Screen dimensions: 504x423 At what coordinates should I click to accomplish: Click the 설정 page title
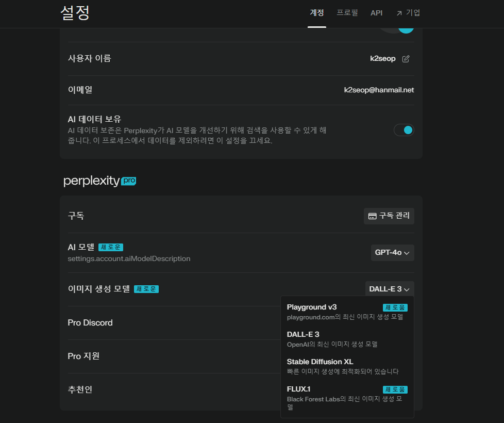click(x=75, y=13)
